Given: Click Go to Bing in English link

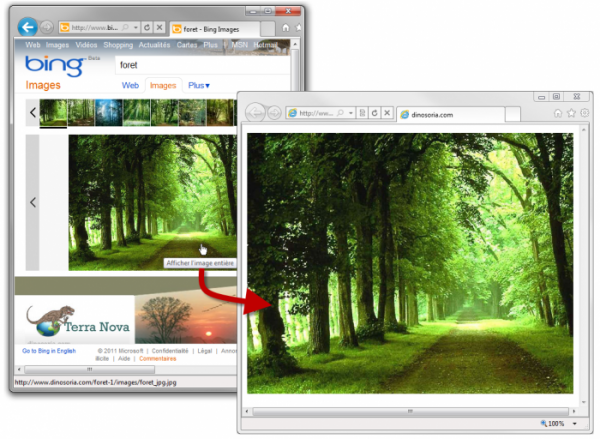Looking at the screenshot, I should [x=48, y=350].
